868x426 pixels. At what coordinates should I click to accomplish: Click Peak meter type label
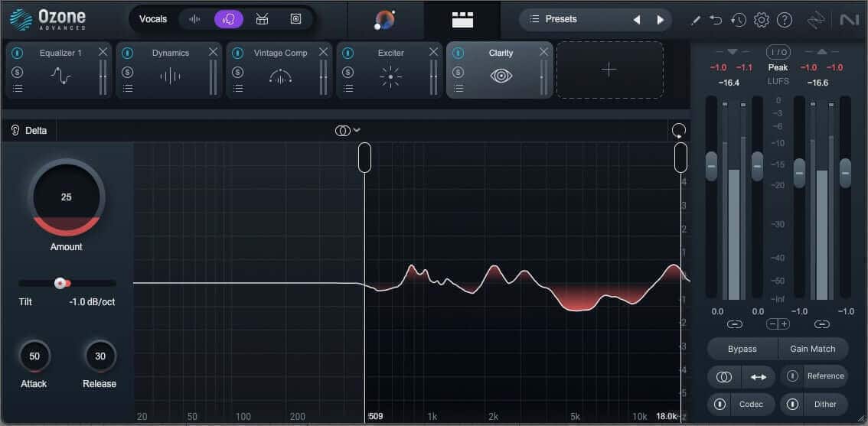pyautogui.click(x=778, y=67)
